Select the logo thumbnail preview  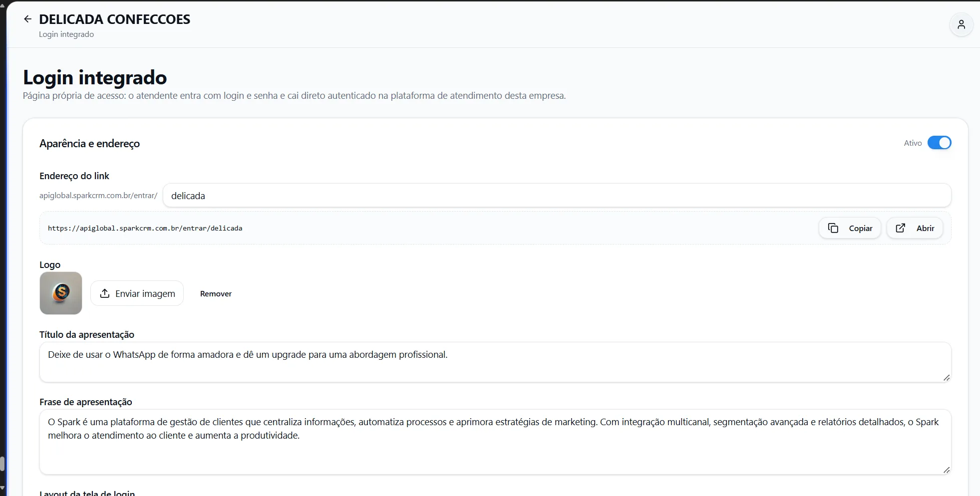tap(61, 293)
